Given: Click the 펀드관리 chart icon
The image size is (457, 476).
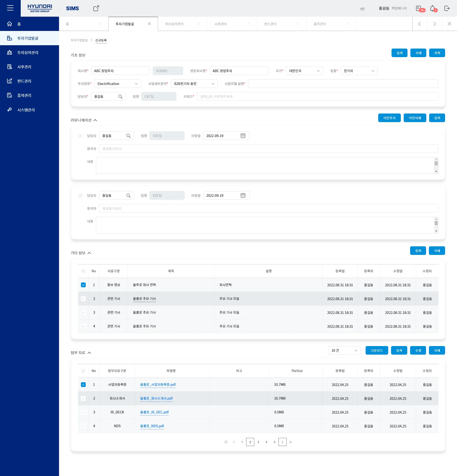Looking at the screenshot, I should (10, 81).
